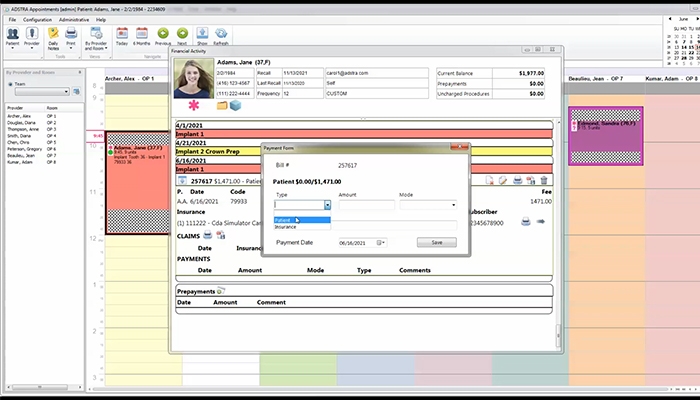Click the Save button in Payment Form
Screen dimensions: 700x400
click(x=437, y=242)
